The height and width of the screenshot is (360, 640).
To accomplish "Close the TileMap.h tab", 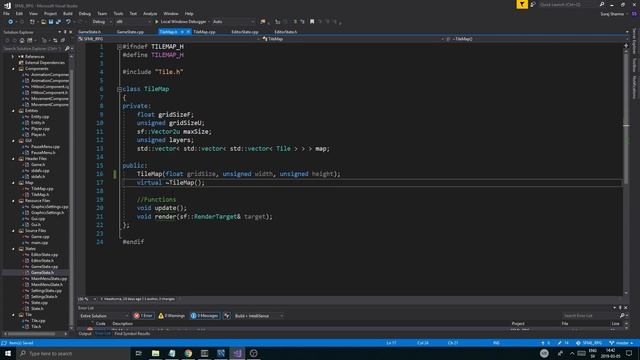I will tap(188, 32).
